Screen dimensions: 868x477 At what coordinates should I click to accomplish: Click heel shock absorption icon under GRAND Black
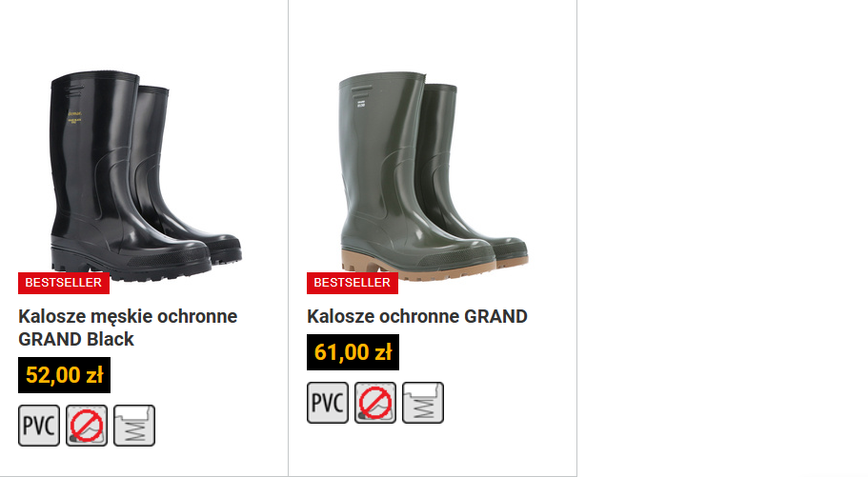pos(134,426)
